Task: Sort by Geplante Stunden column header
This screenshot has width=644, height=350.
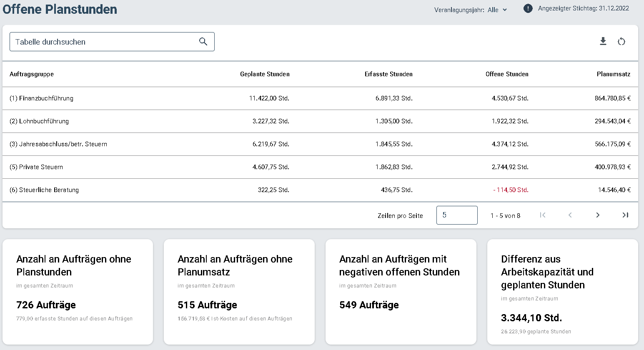Action: (x=265, y=74)
